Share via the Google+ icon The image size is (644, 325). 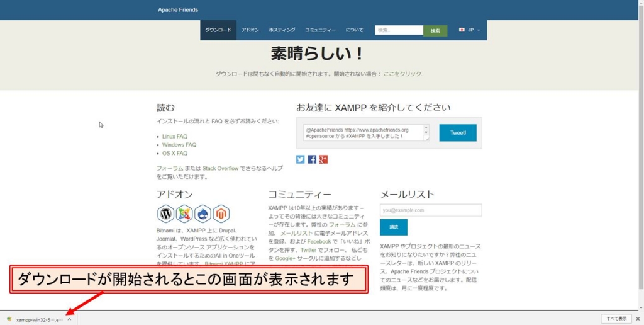[323, 159]
